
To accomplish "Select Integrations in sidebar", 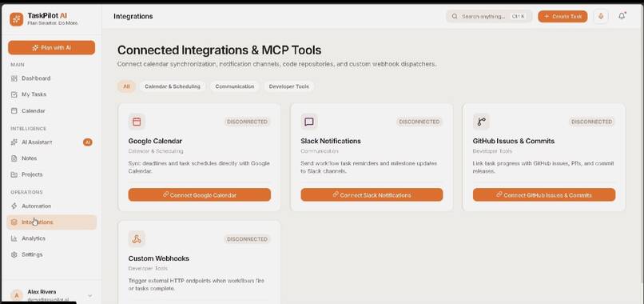I will tap(51, 222).
